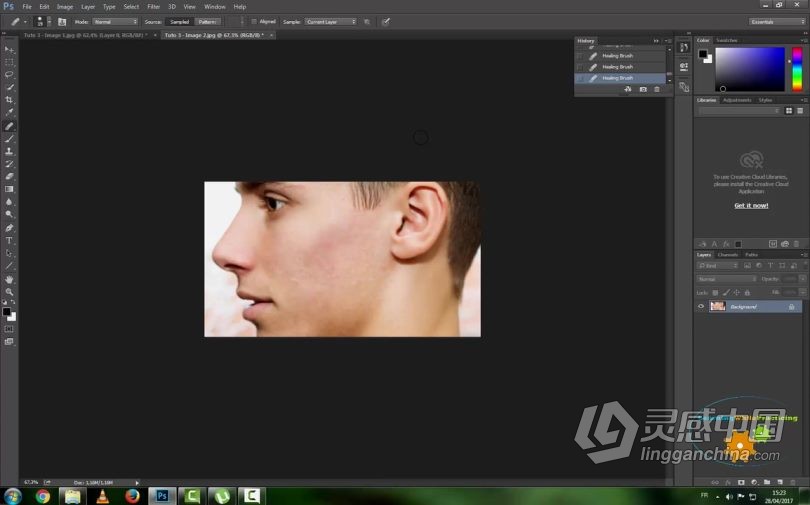Click the Background layer thumbnail
The width and height of the screenshot is (810, 505).
pos(718,306)
